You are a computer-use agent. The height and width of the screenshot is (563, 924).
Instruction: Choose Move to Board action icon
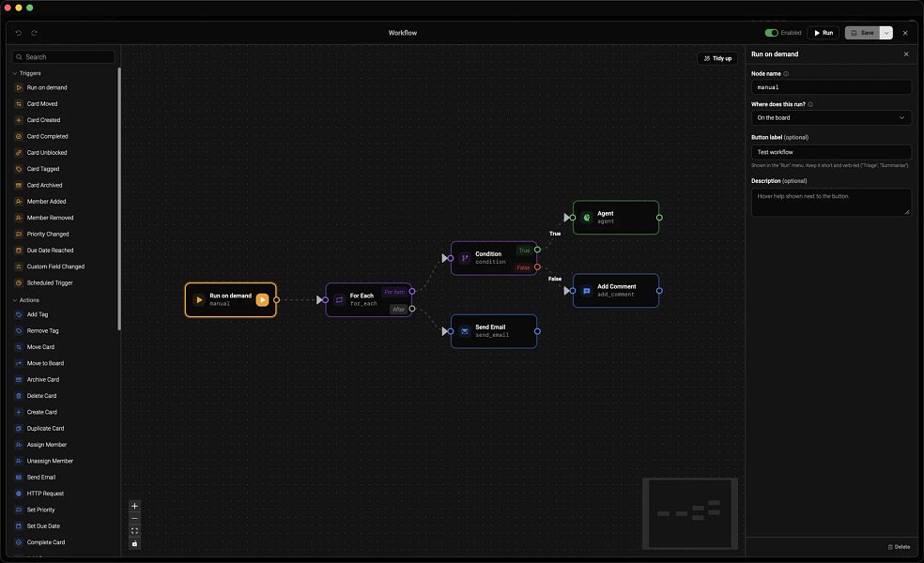tap(19, 363)
